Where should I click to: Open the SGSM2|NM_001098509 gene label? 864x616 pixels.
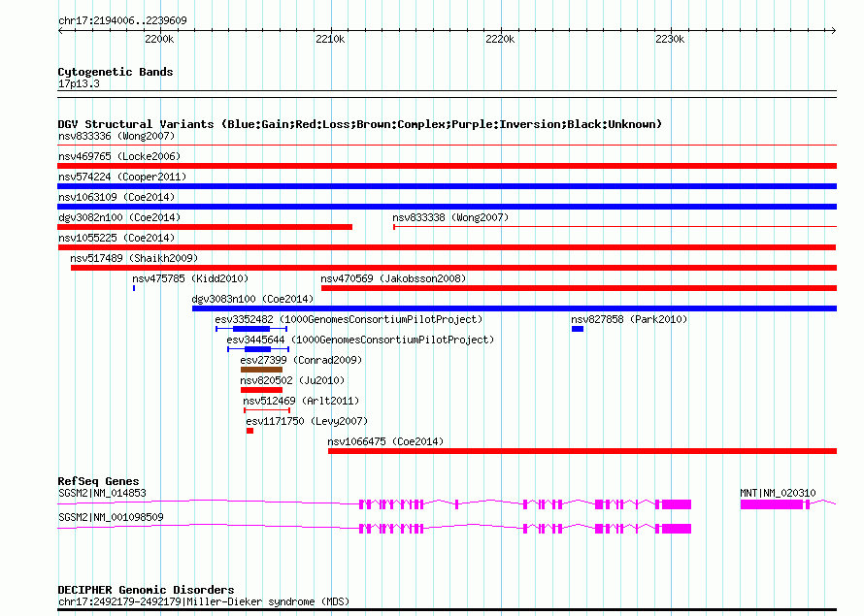click(111, 517)
